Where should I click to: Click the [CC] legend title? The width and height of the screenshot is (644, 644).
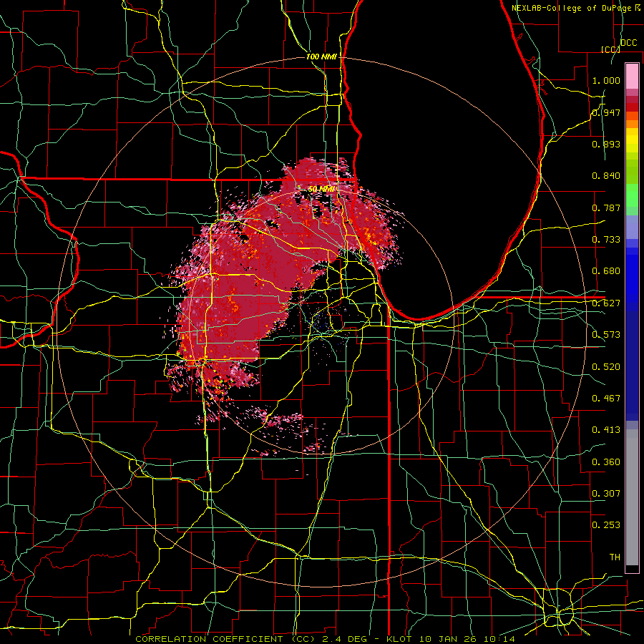click(x=610, y=49)
